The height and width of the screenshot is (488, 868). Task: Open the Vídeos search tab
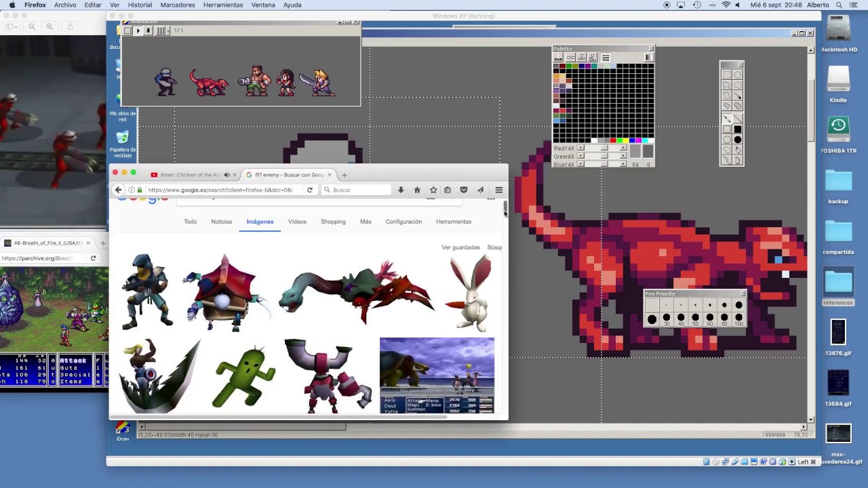click(297, 222)
